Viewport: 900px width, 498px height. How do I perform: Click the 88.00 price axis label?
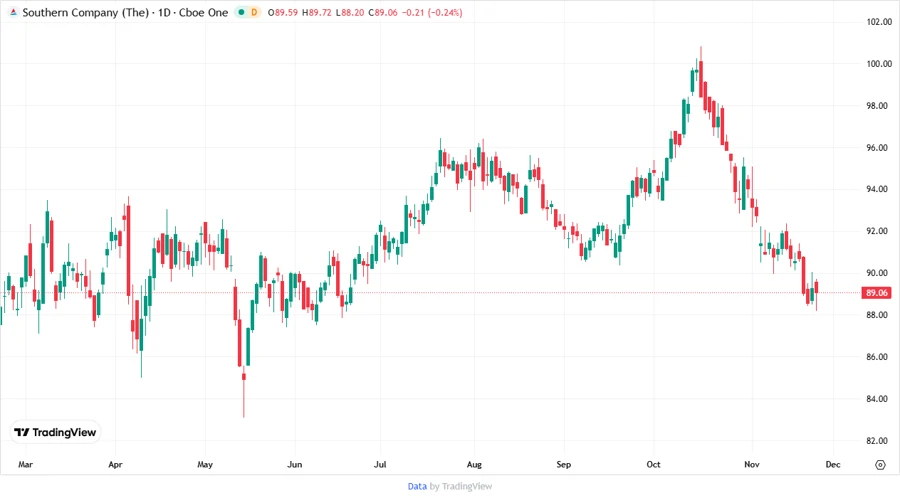[877, 315]
